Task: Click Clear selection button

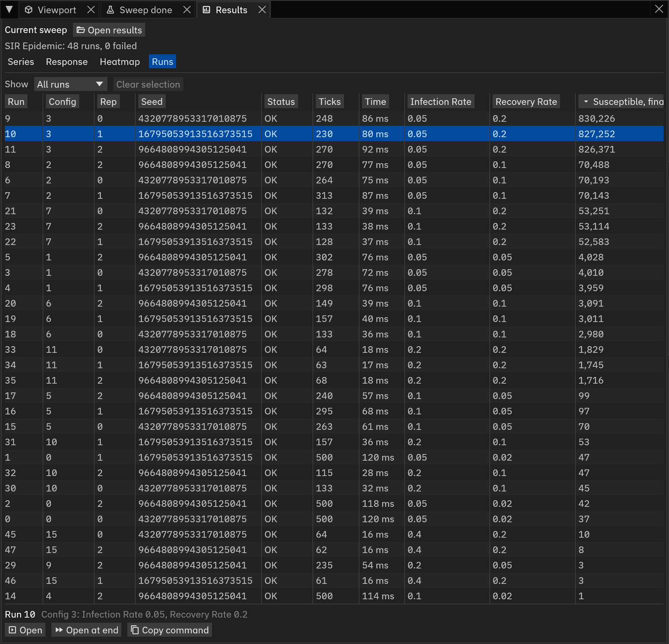Action: 148,84
